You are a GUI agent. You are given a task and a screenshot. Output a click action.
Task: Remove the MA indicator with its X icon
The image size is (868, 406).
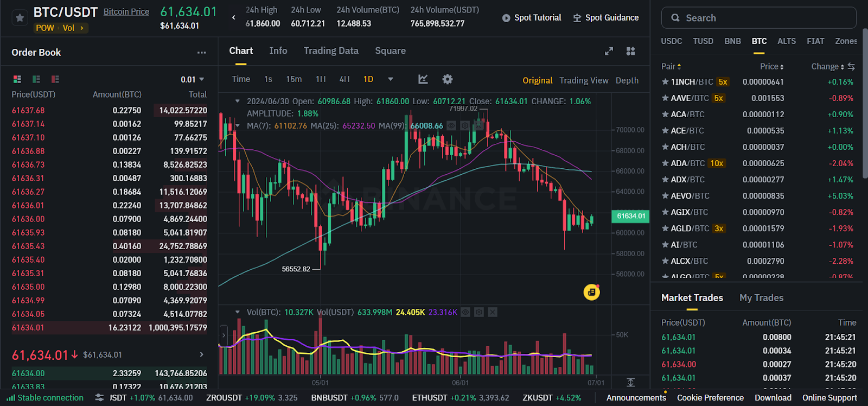[x=478, y=125]
